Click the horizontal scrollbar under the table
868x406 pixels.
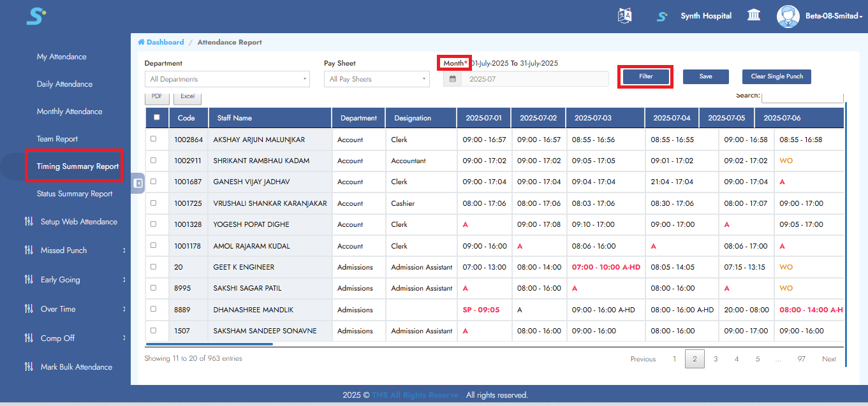(209, 344)
